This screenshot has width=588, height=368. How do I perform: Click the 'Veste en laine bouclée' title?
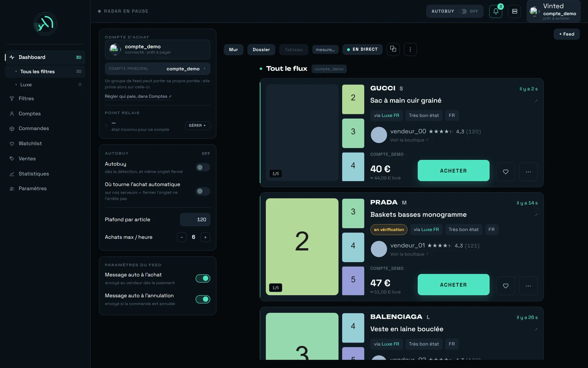pyautogui.click(x=407, y=329)
